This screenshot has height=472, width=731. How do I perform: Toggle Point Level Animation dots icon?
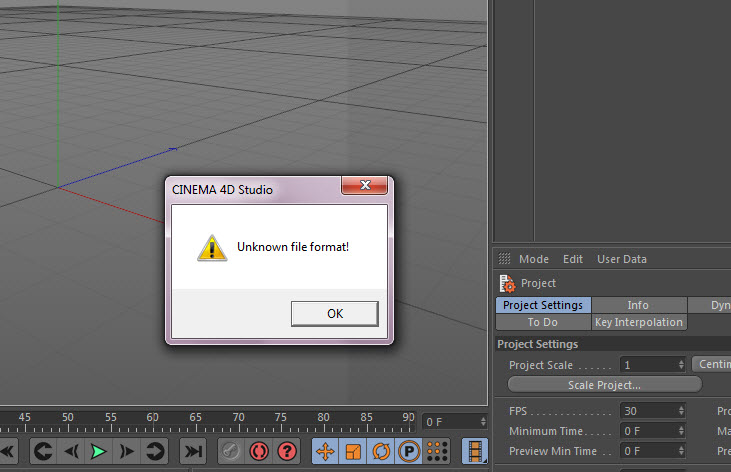click(437, 451)
